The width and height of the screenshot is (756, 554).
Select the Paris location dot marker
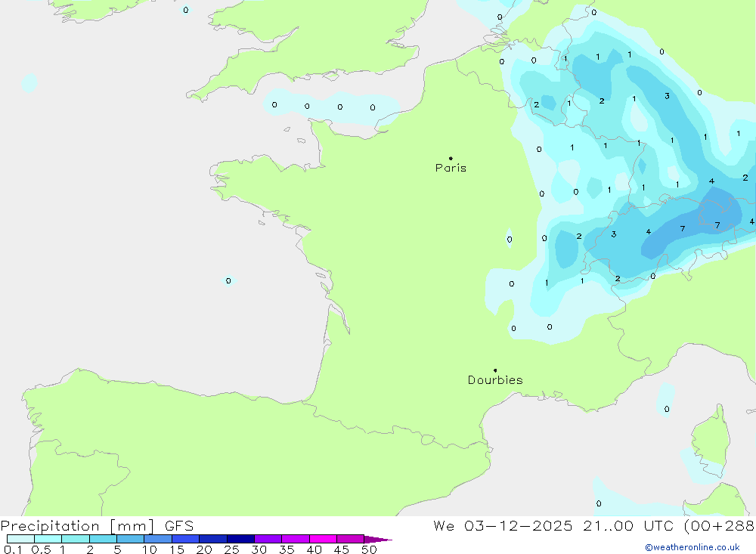click(451, 158)
